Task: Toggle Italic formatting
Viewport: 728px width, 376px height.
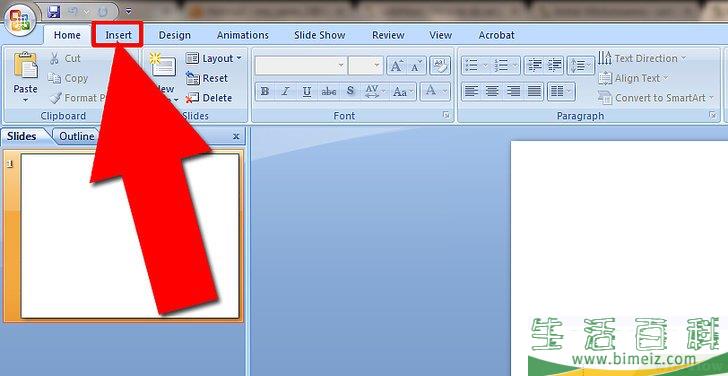Action: pyautogui.click(x=286, y=91)
